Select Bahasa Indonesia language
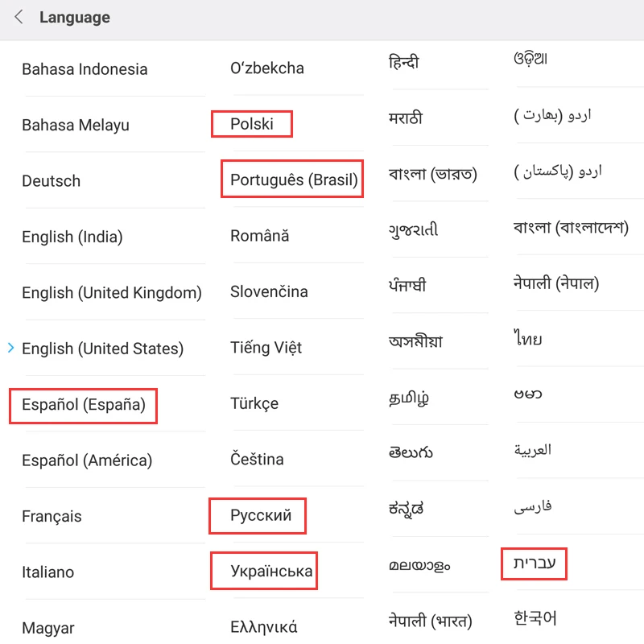 point(85,69)
